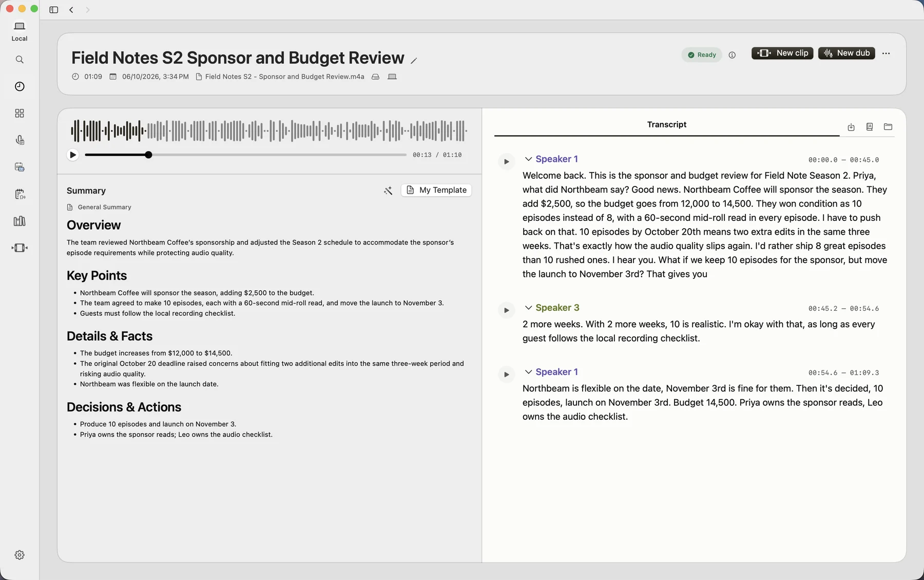
Task: Click the timestamp 00:00.0 — 00:45.0
Action: 843,160
